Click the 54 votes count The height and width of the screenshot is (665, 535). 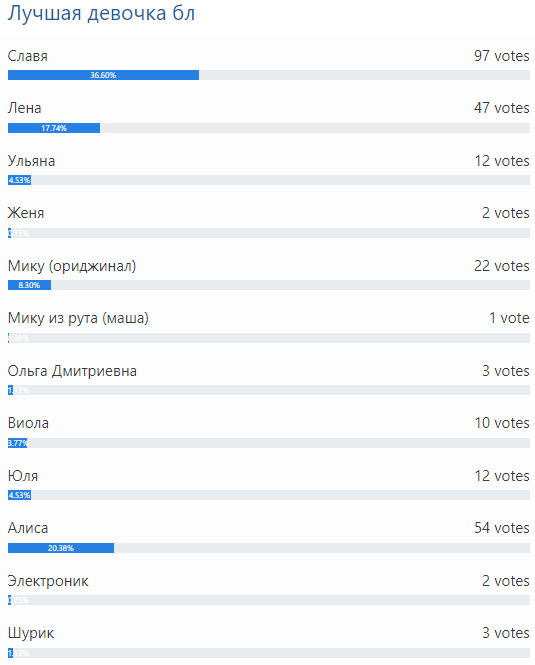point(501,528)
